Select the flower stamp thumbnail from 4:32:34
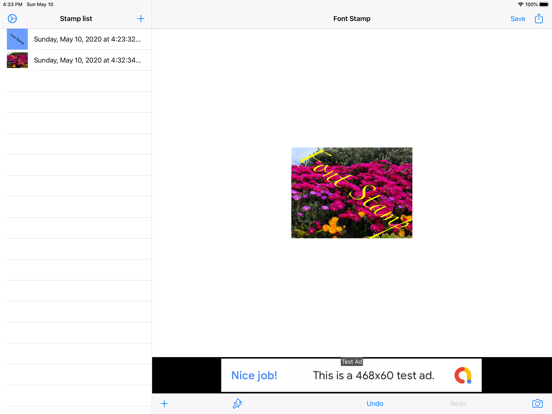552x414 pixels. (17, 60)
